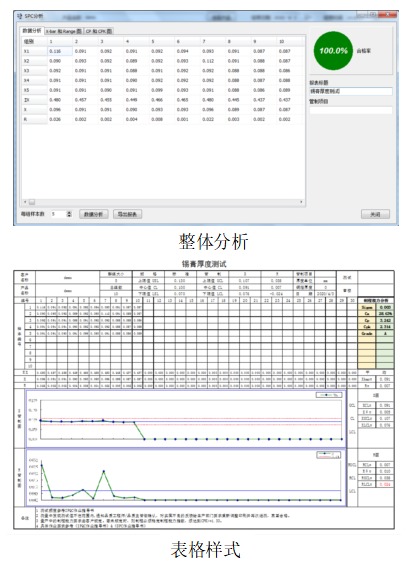The height and width of the screenshot is (571, 415).
Task: Adjust the 每组样本数 spinner arrows
Action: pyautogui.click(x=69, y=214)
